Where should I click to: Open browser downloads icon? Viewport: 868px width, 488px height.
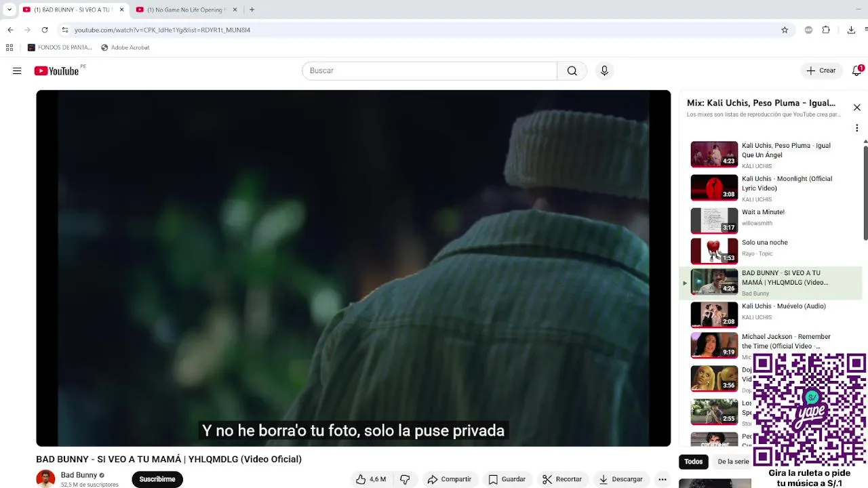coord(851,30)
